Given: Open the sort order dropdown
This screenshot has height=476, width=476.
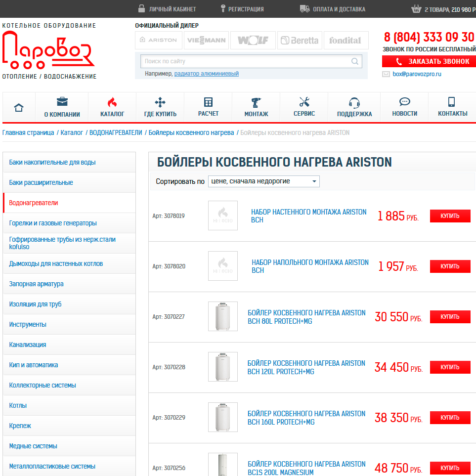Looking at the screenshot, I should 263,181.
